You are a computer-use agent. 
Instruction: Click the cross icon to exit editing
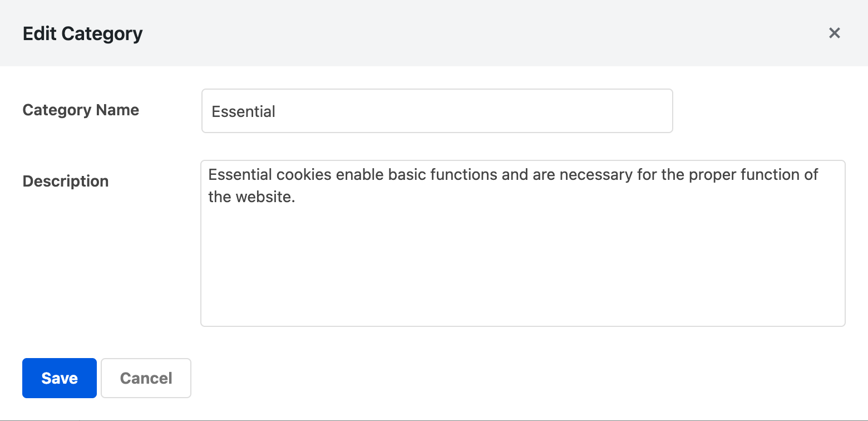[x=835, y=33]
